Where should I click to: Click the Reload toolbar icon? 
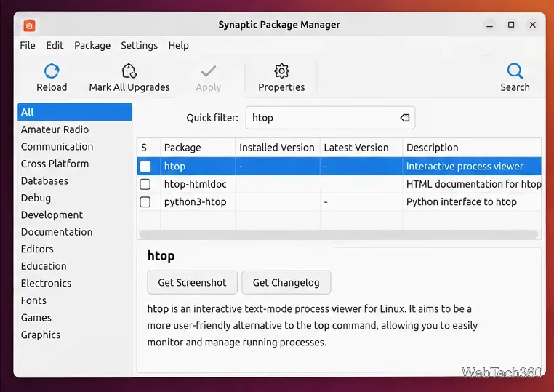52,71
